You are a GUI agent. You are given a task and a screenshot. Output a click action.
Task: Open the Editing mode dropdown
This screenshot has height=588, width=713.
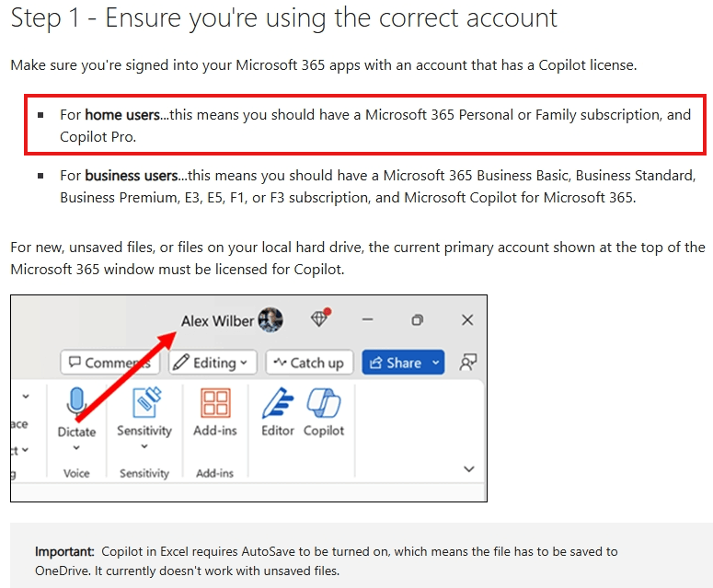213,363
